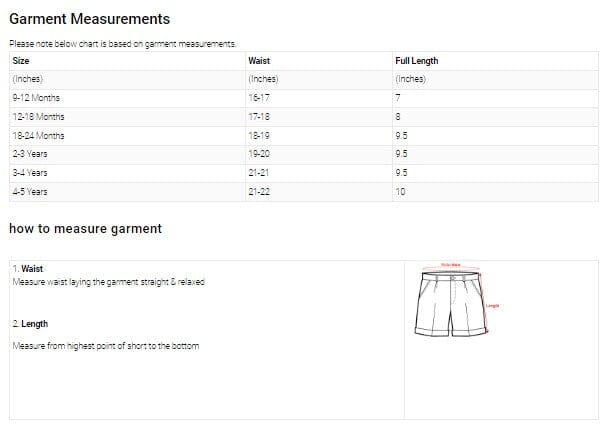Image resolution: width=606 pixels, height=432 pixels.
Task: Select the 12-18 Months size row
Action: click(38, 117)
